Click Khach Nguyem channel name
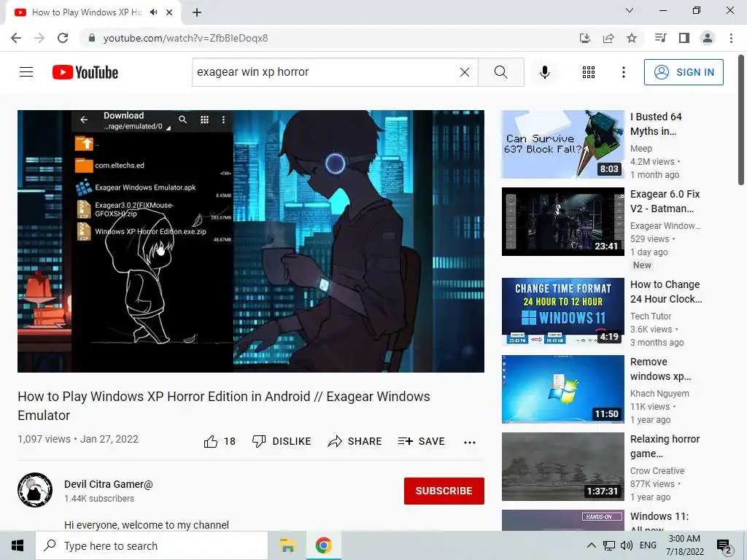This screenshot has height=560, width=747. [x=659, y=393]
